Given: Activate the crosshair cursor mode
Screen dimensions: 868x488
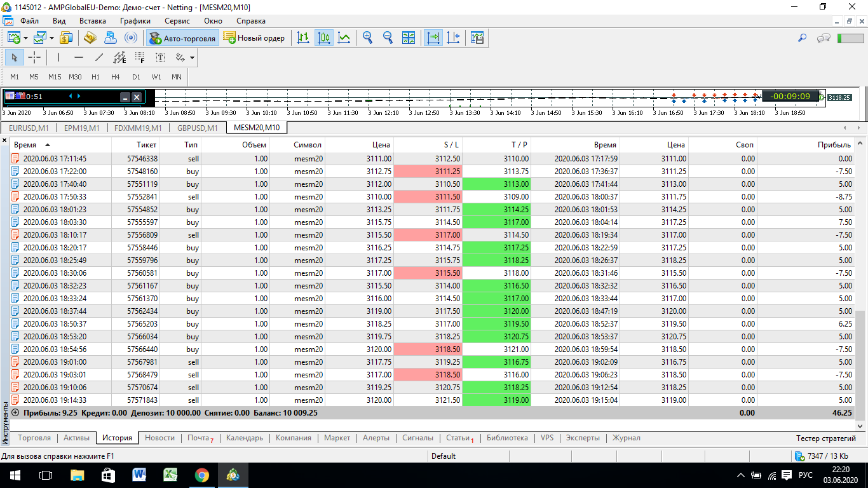Looking at the screenshot, I should click(x=34, y=58).
